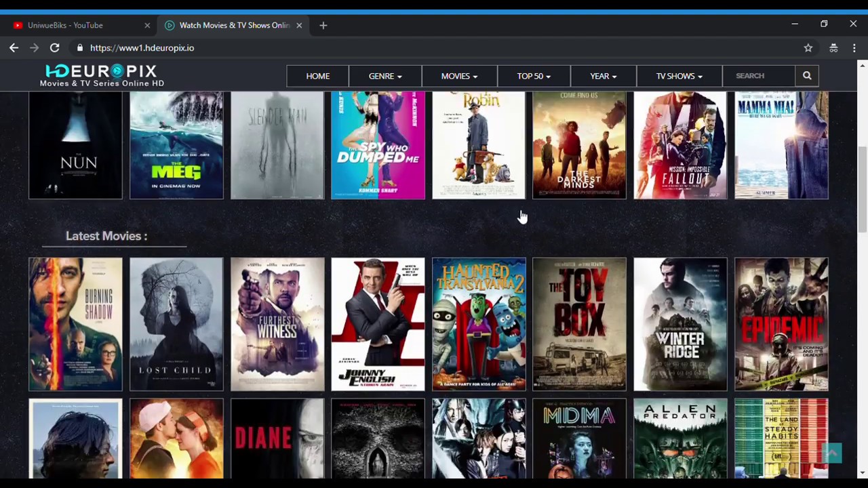Click the HDEuropix site logo
868x488 pixels.
coord(102,75)
